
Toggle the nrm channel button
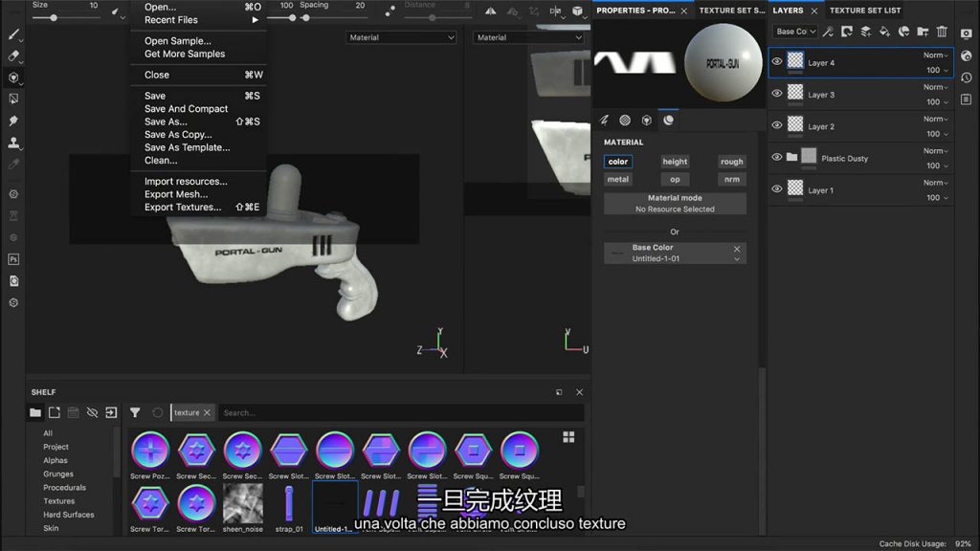[732, 179]
